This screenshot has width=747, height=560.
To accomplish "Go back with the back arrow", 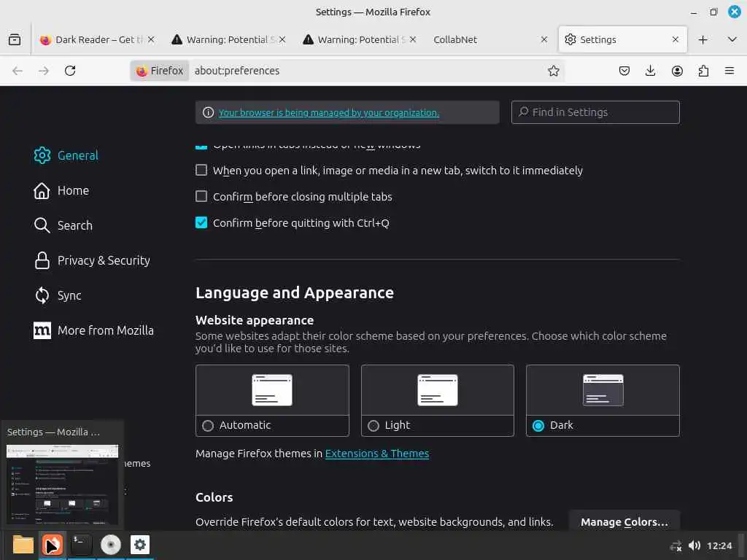I will click(x=18, y=71).
